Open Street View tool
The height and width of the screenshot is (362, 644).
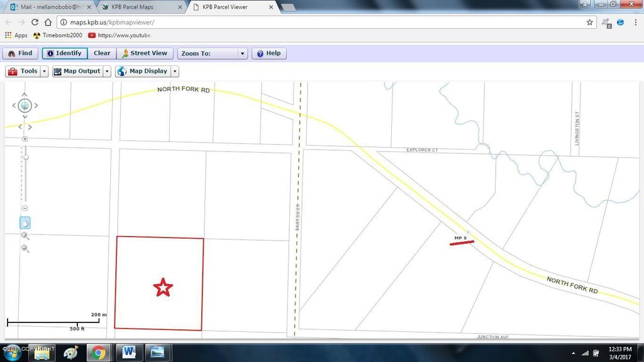tap(144, 53)
